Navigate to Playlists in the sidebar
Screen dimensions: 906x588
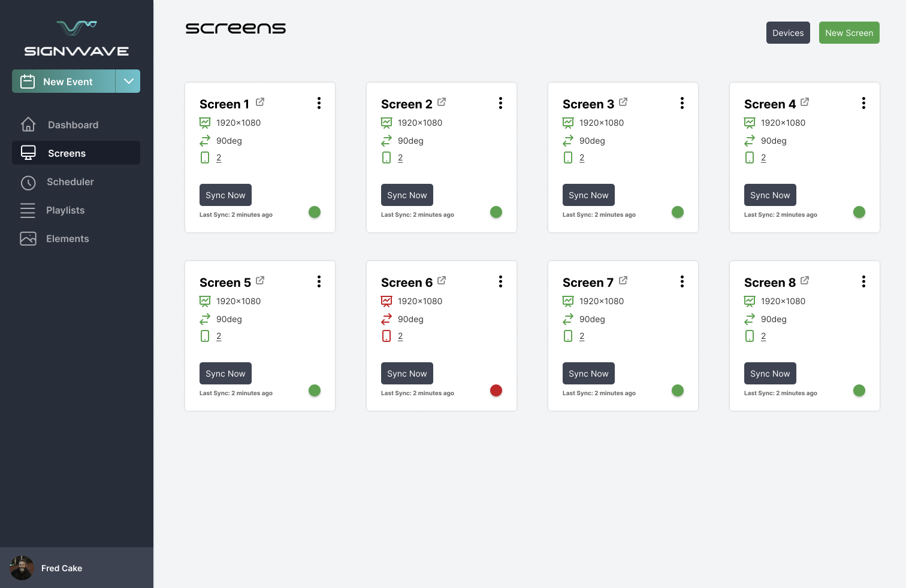[x=65, y=210]
